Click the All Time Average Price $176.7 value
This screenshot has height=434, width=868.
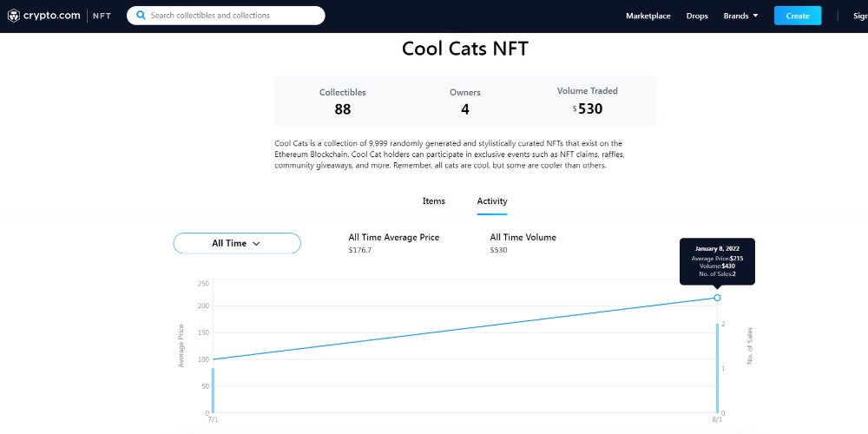click(x=360, y=250)
